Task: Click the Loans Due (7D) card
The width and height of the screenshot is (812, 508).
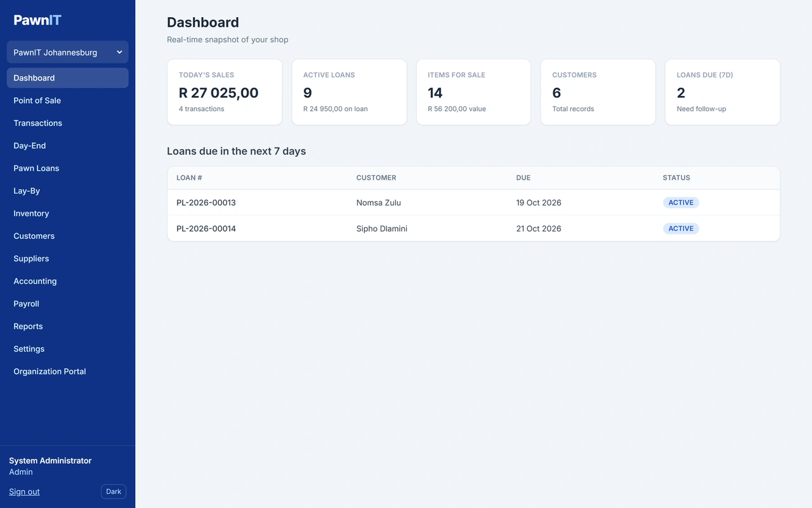Action: tap(723, 92)
